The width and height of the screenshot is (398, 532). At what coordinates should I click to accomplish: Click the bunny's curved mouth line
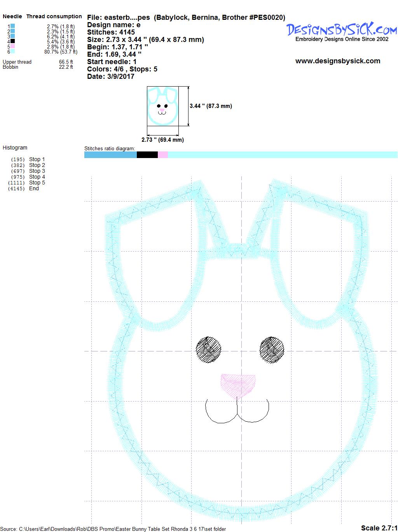click(237, 414)
